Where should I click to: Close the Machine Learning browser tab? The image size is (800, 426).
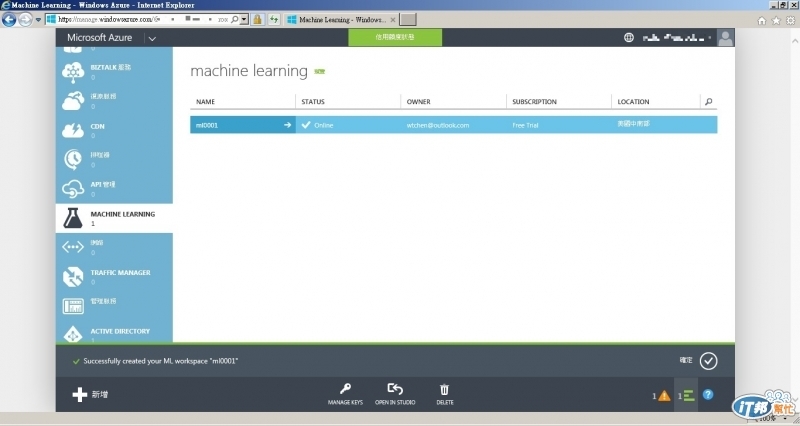(x=393, y=20)
